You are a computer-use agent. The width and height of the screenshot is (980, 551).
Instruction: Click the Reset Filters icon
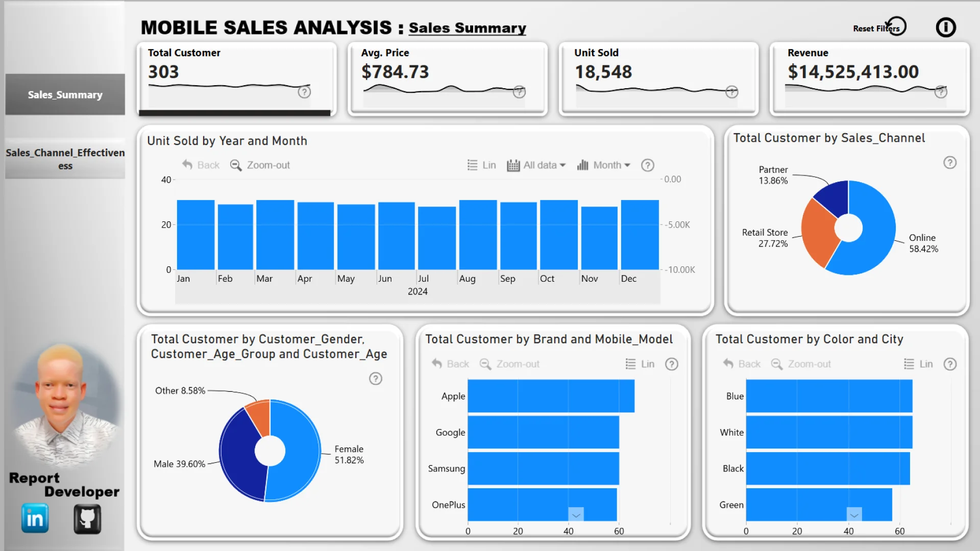[x=896, y=26]
